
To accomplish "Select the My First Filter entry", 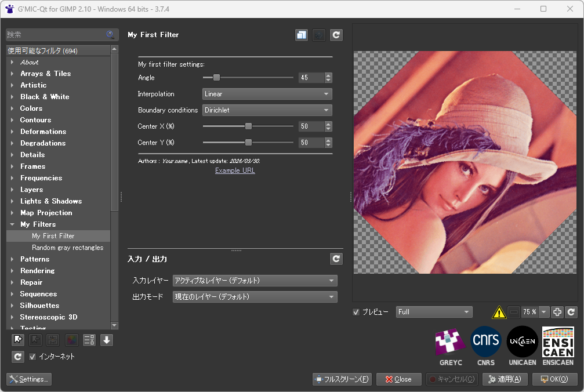I will coord(59,236).
